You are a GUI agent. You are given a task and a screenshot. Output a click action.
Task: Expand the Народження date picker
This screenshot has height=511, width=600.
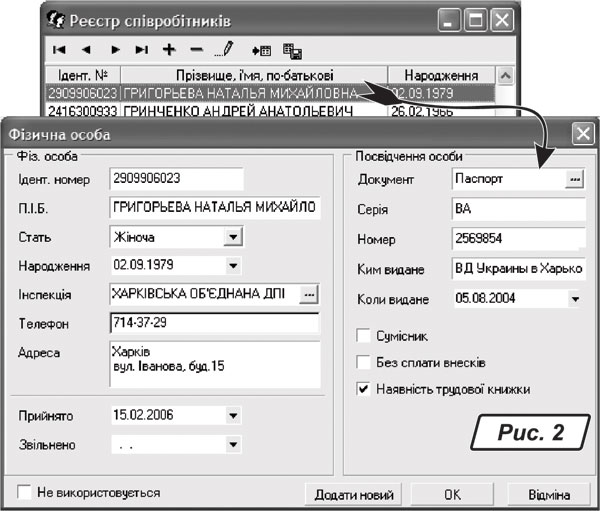click(233, 266)
